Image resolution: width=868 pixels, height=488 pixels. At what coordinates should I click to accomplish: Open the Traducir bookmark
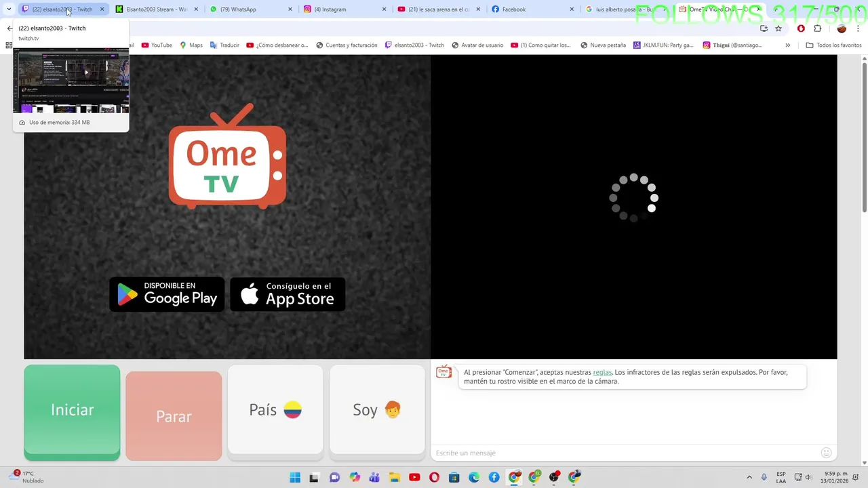coord(224,45)
